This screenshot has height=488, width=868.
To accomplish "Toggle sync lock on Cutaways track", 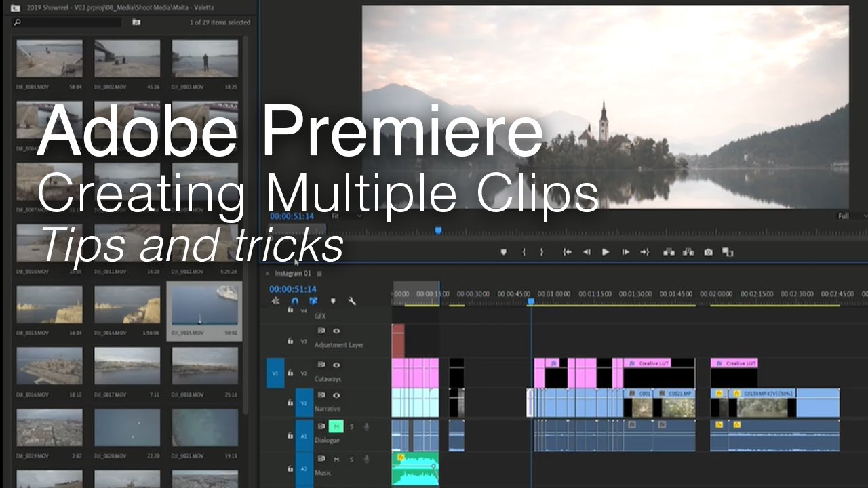I will click(321, 365).
